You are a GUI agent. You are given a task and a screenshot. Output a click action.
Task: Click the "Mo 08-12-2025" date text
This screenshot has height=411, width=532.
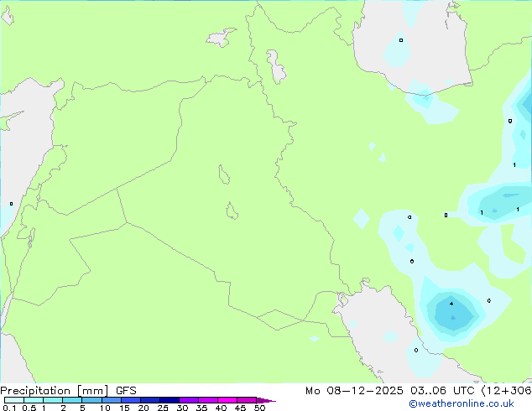click(x=354, y=391)
